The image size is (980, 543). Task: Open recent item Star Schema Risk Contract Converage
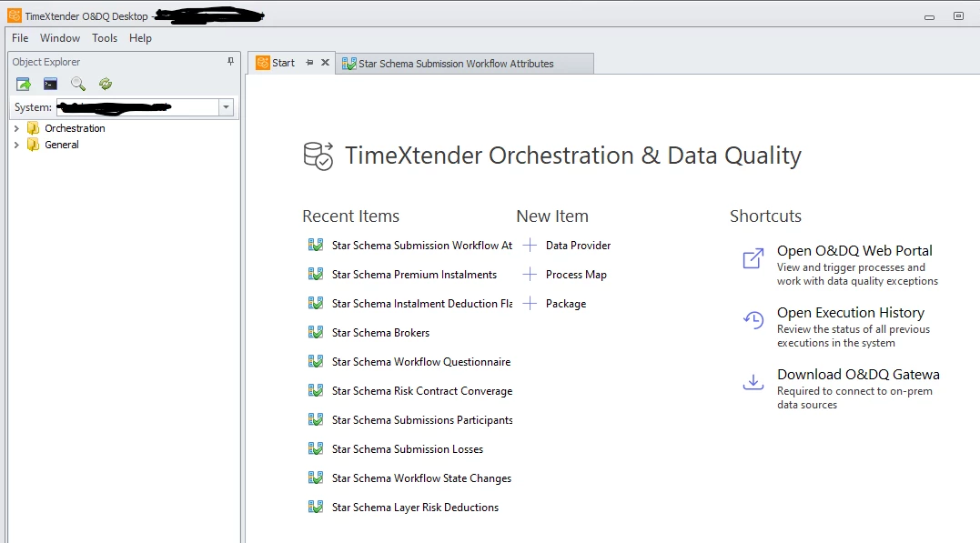pyautogui.click(x=422, y=391)
